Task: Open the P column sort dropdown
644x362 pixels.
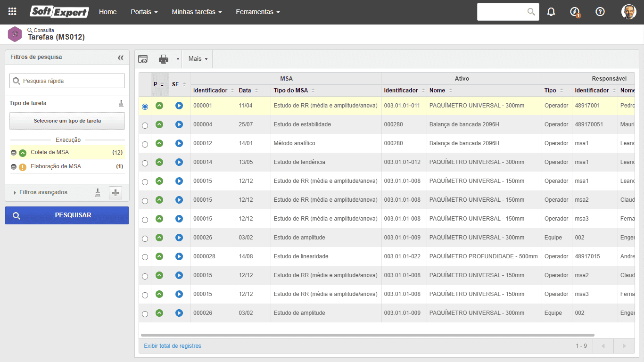Action: pyautogui.click(x=162, y=85)
